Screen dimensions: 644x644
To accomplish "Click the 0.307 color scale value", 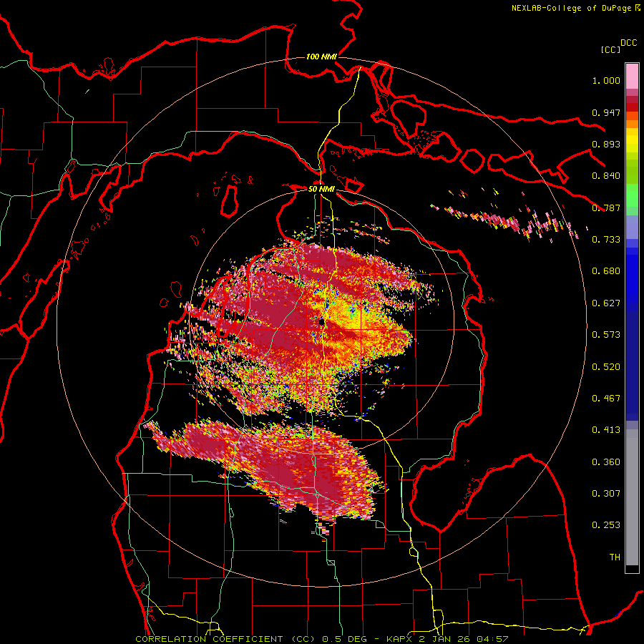I will click(606, 494).
